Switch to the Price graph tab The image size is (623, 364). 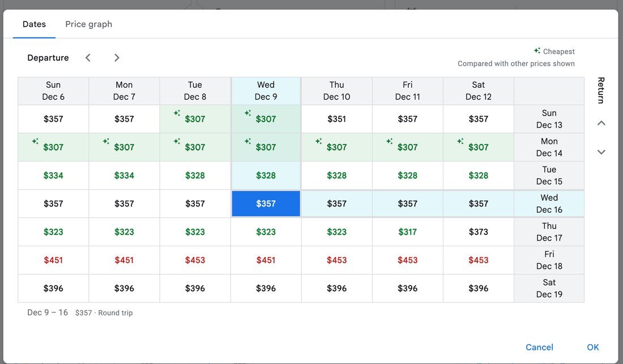click(88, 24)
